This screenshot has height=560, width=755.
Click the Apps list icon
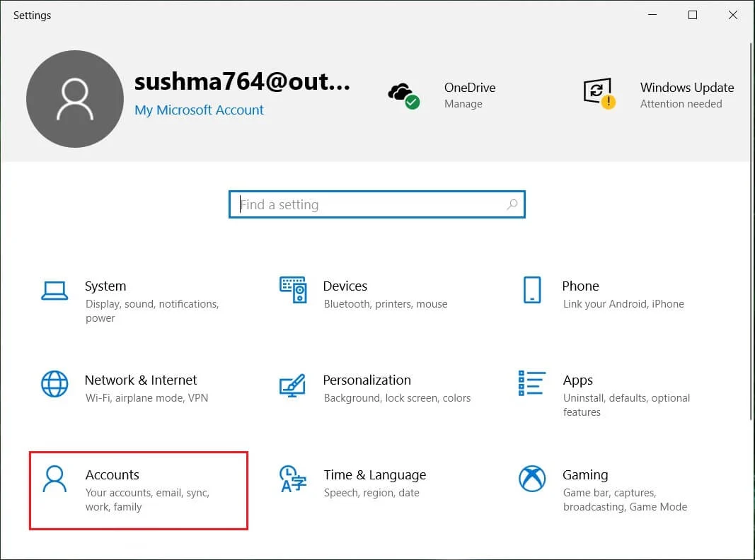click(x=531, y=383)
